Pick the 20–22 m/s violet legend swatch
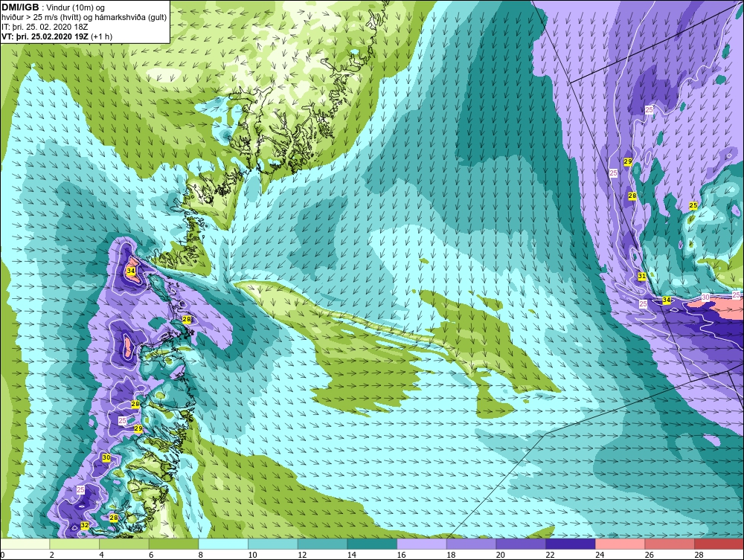Screen dimensions: 744x560 (521, 544)
